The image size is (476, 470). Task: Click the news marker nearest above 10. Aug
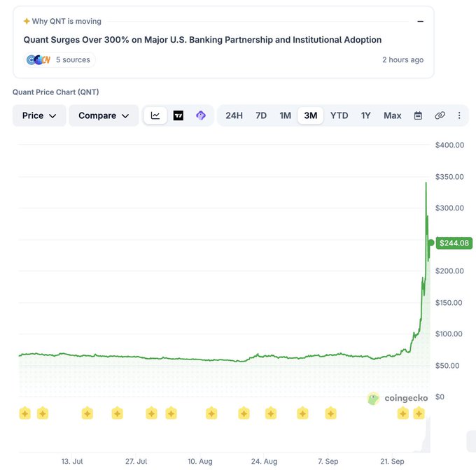pyautogui.click(x=211, y=413)
